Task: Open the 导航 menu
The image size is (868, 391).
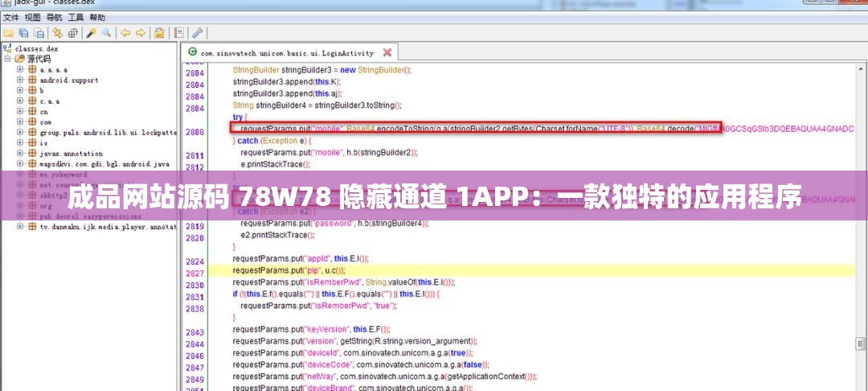Action: tap(55, 17)
